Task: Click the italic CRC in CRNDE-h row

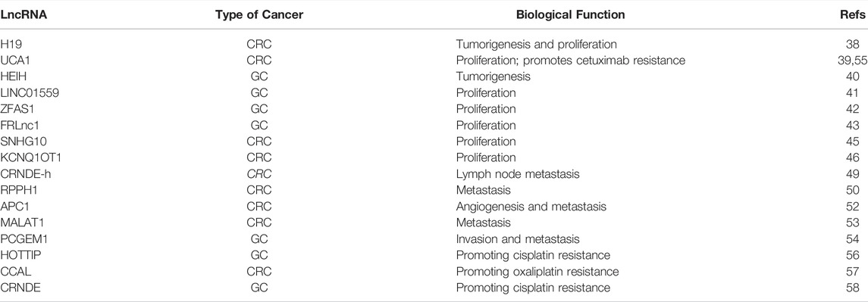Action: (259, 173)
